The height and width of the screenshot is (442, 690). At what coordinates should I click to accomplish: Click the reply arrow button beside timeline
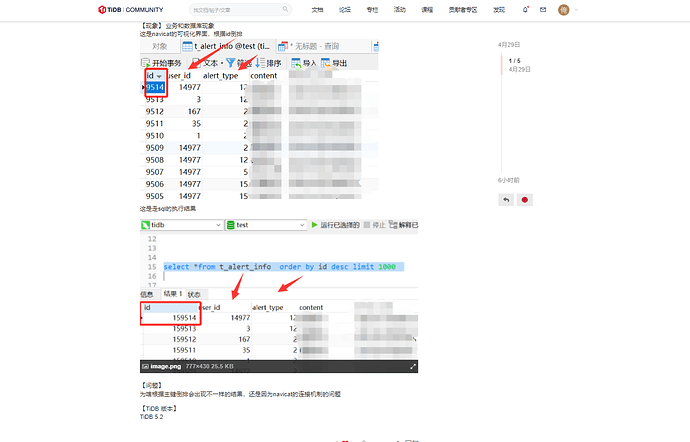coord(506,200)
